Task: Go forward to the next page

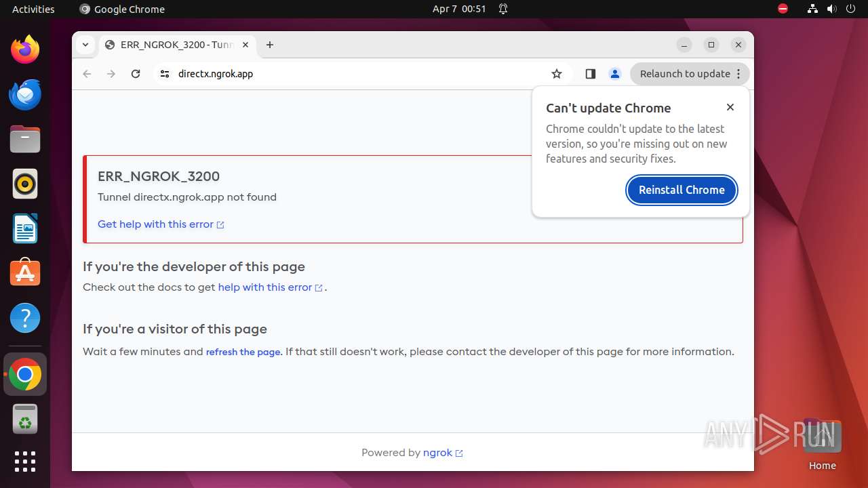Action: click(x=111, y=74)
